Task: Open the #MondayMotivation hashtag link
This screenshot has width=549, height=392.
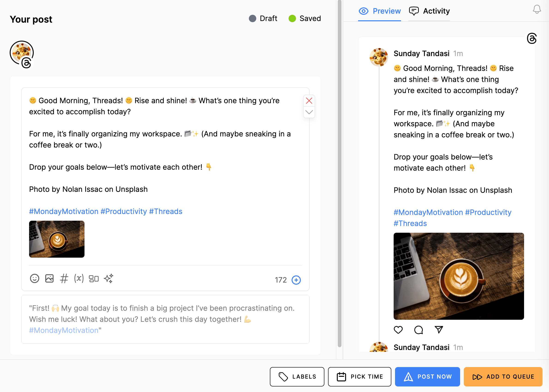Action: [x=63, y=211]
